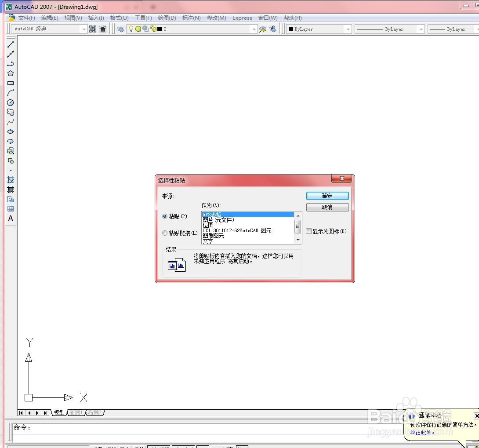
Task: Open the 修改(M) menu
Action: [x=217, y=18]
